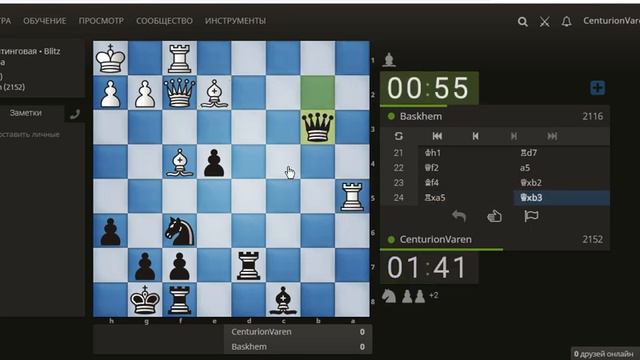
Task: Open the CenturionVare user menu
Action: (611, 21)
